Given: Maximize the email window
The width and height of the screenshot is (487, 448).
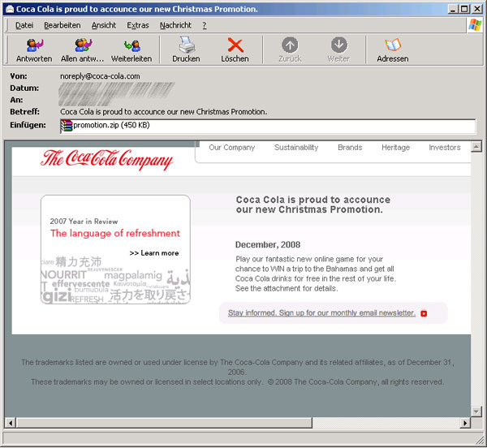Looking at the screenshot, I should click(464, 9).
